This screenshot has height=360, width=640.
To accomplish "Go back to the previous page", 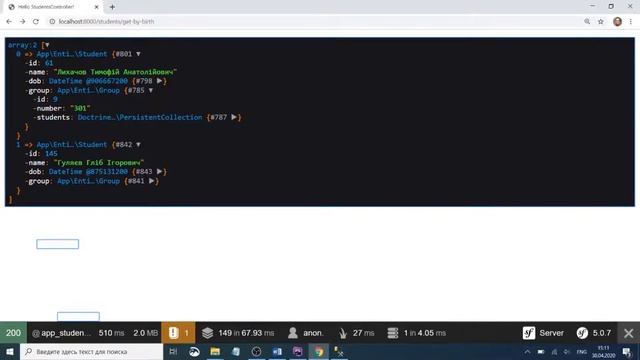I will [9, 22].
